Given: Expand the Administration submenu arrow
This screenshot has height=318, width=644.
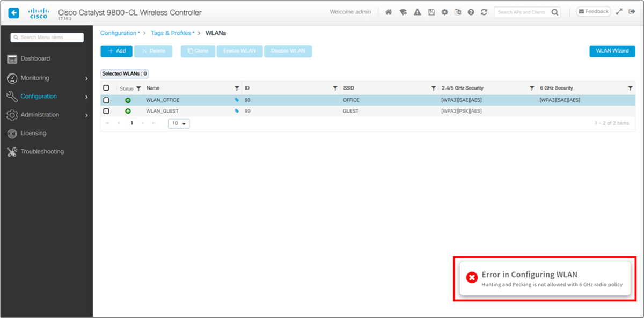Looking at the screenshot, I should click(86, 115).
